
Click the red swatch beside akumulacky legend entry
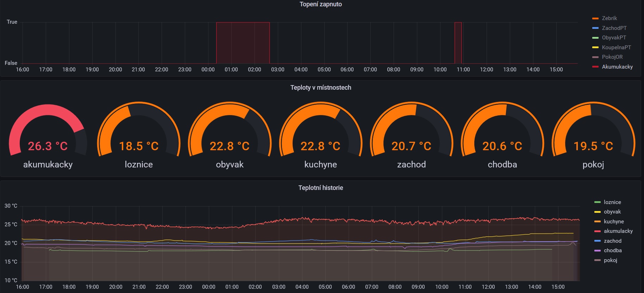(597, 231)
